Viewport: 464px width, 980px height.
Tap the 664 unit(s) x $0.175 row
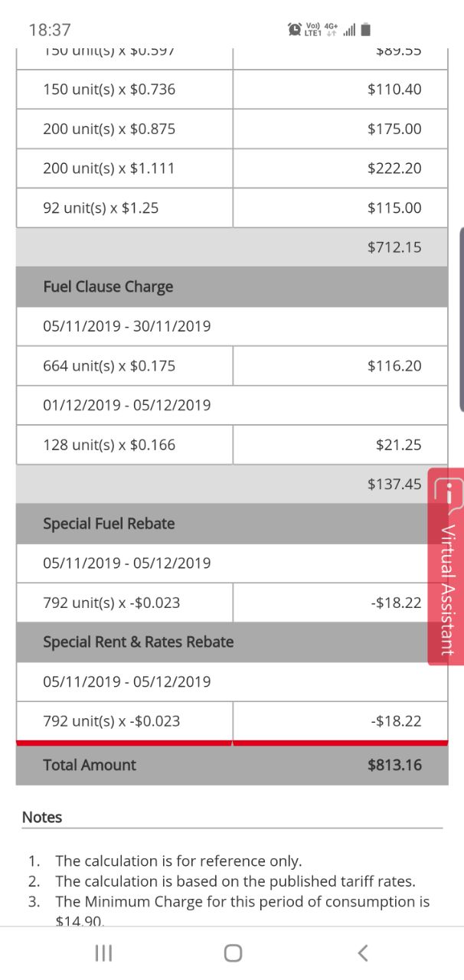232,366
